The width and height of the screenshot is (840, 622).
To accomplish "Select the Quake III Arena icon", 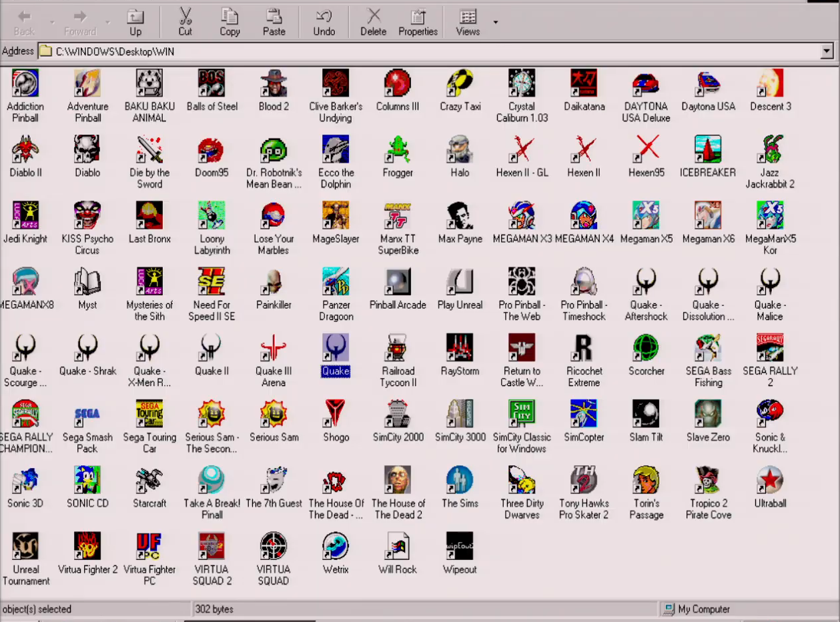I will point(274,347).
